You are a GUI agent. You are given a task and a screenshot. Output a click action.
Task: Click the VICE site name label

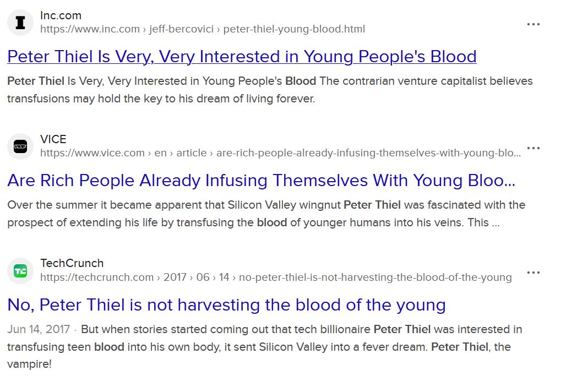click(x=53, y=139)
